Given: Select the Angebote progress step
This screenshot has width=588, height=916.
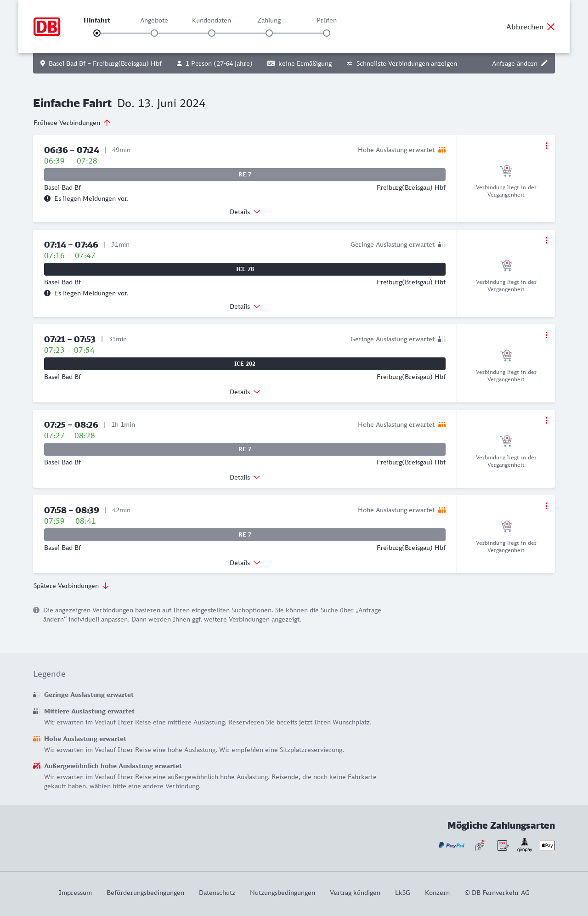Looking at the screenshot, I should pyautogui.click(x=154, y=33).
